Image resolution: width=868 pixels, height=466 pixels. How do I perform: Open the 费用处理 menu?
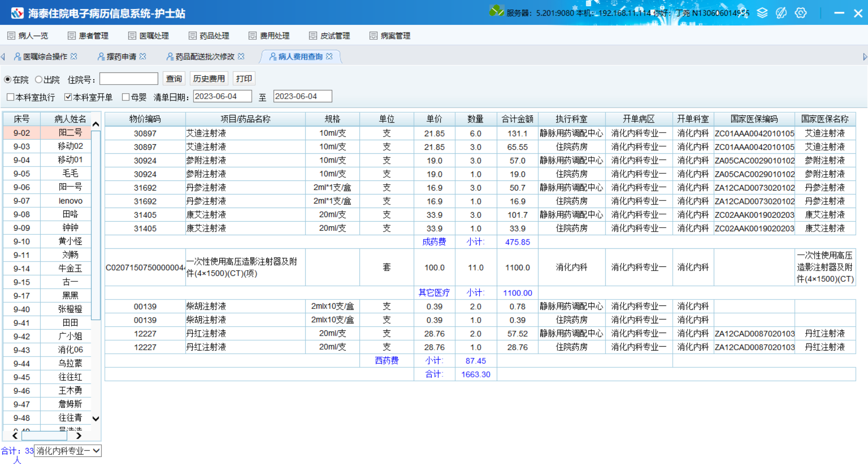point(269,36)
